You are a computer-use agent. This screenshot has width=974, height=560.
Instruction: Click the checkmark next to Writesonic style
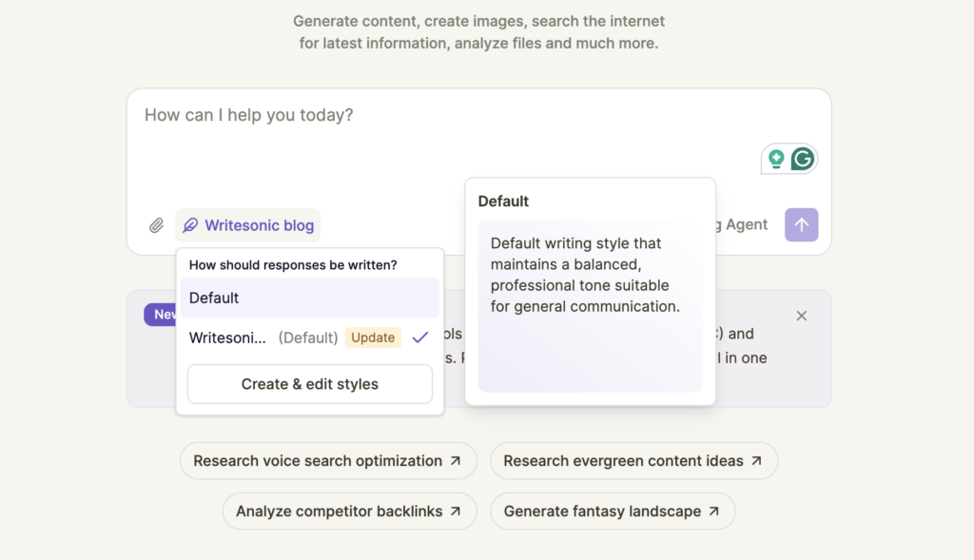(x=420, y=338)
